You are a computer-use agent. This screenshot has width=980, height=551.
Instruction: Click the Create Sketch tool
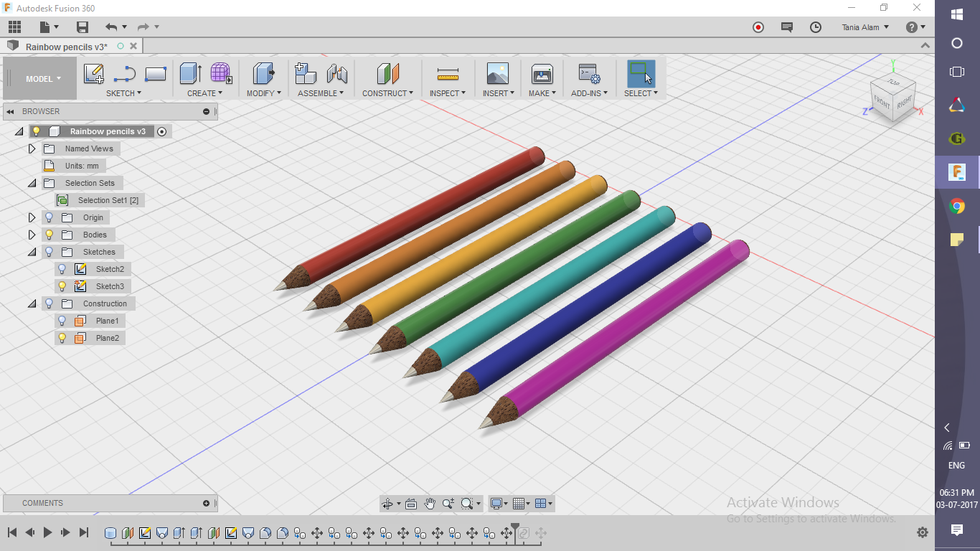[94, 74]
